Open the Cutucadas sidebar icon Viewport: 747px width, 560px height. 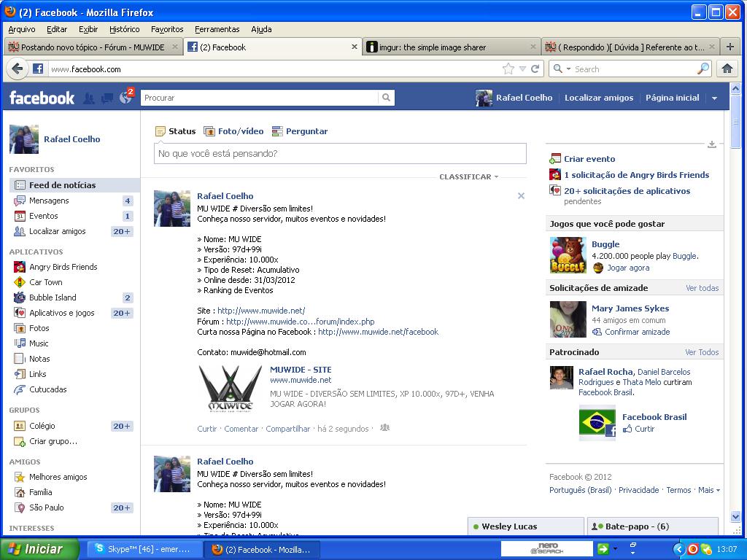click(x=20, y=389)
